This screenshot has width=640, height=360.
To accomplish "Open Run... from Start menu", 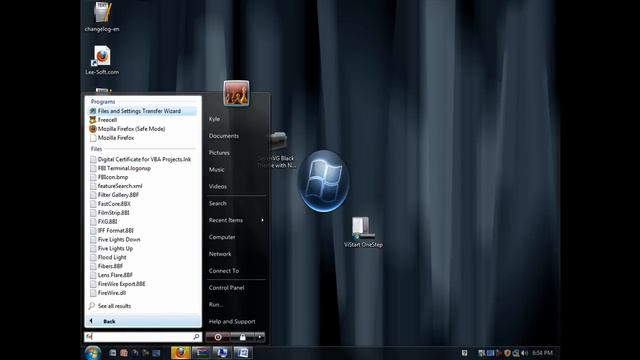I will (x=216, y=304).
